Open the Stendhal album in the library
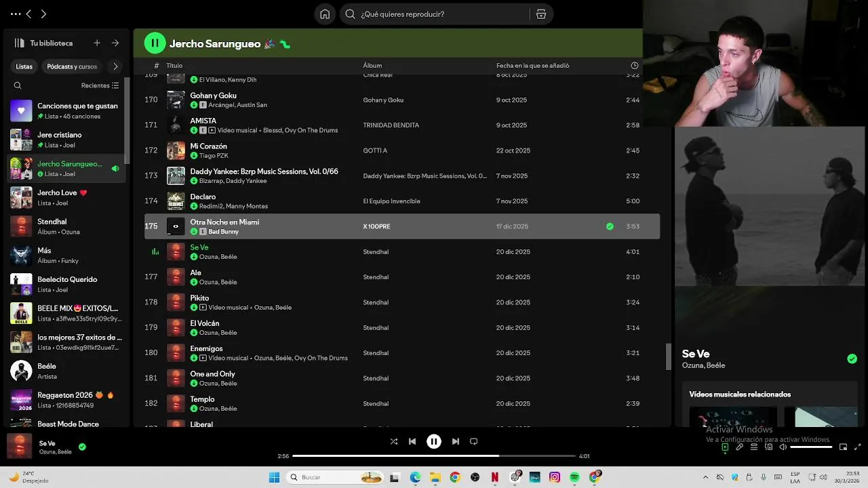Image resolution: width=868 pixels, height=488 pixels. tap(65, 226)
